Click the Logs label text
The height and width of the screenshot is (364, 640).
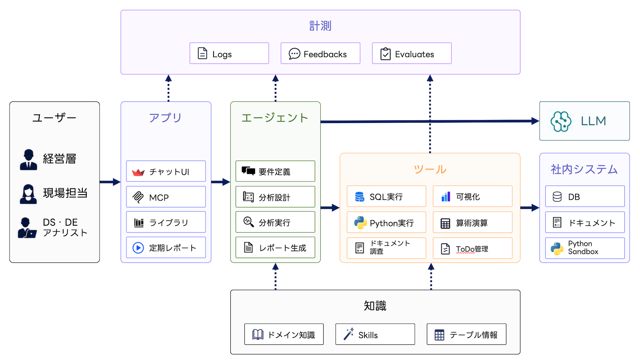pyautogui.click(x=222, y=54)
